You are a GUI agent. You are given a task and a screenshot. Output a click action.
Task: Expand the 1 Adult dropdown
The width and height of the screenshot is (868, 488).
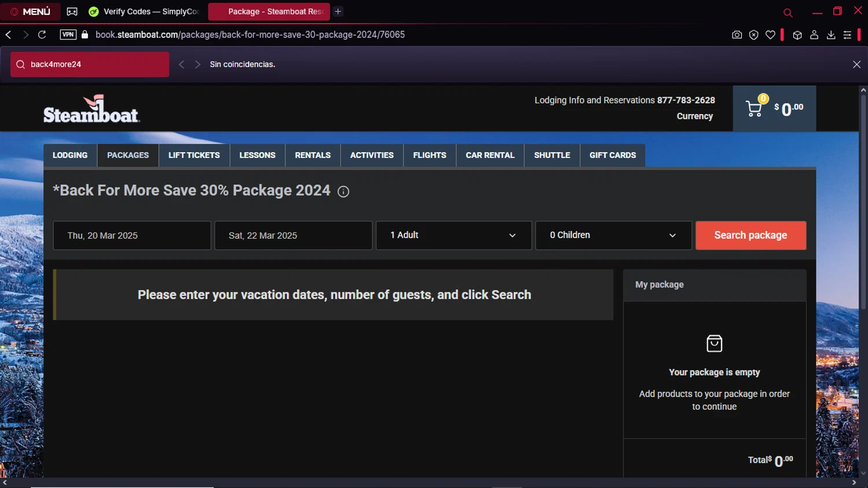click(x=454, y=236)
